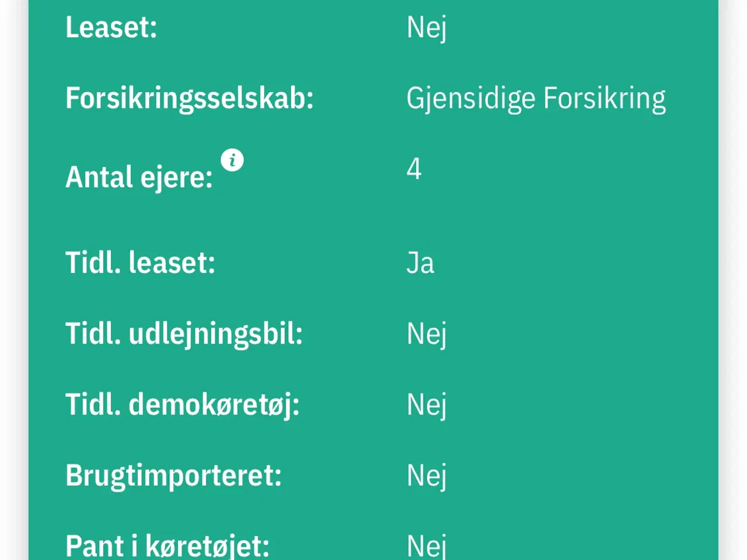Click the Tidl. udlejningsbil label
This screenshot has width=747, height=560.
tap(184, 334)
